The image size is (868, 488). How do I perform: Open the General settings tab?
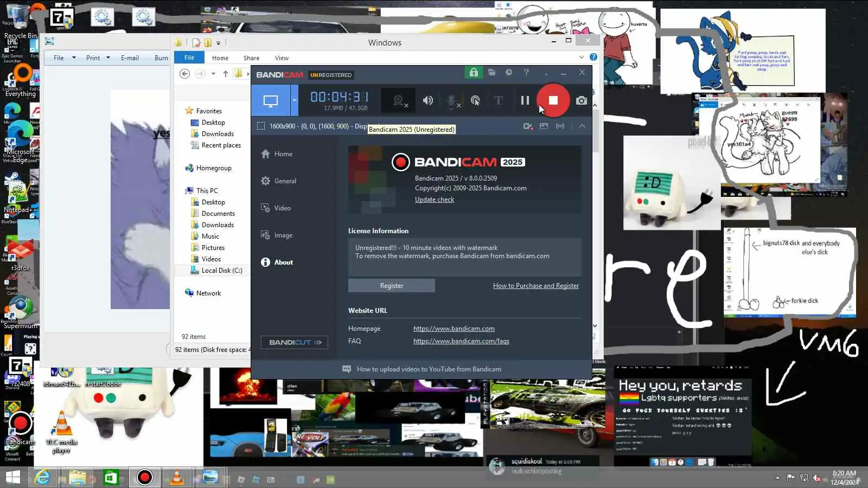click(x=278, y=181)
